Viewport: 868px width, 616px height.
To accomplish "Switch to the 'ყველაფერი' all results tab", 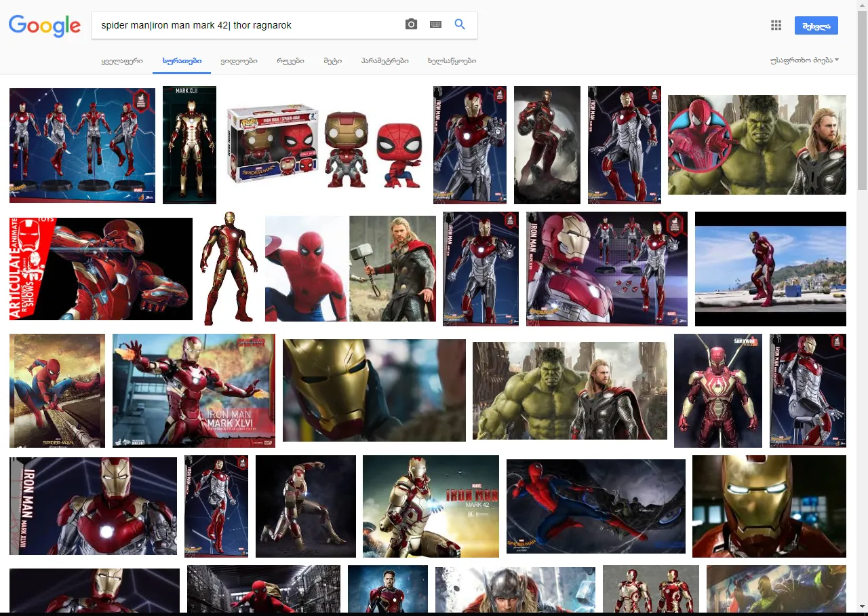I will (122, 60).
